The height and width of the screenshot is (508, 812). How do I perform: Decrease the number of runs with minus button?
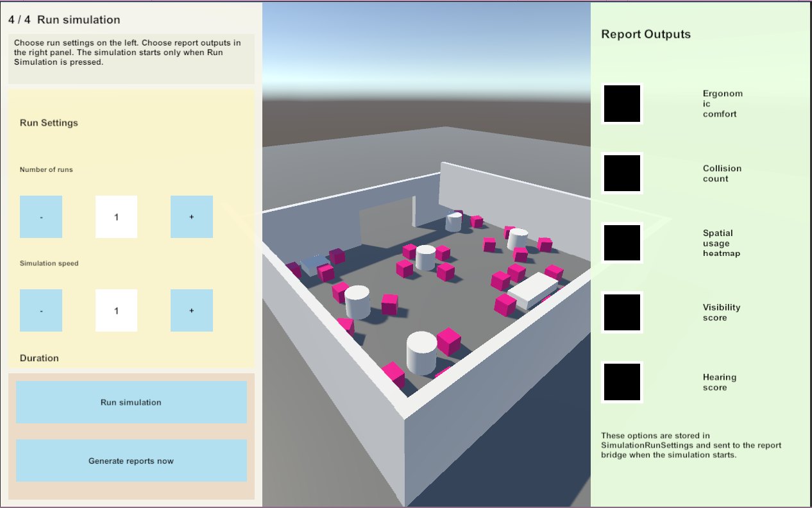click(41, 217)
